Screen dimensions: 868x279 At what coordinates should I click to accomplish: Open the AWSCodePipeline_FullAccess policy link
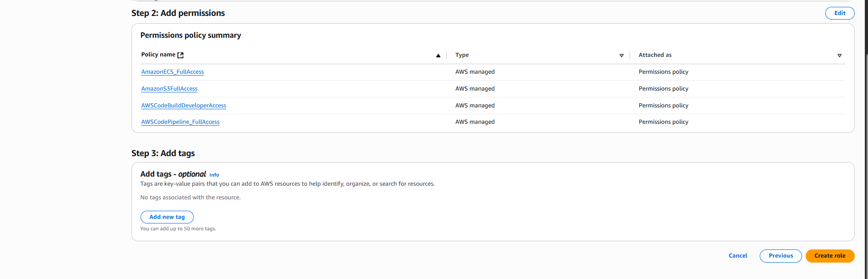tap(180, 122)
